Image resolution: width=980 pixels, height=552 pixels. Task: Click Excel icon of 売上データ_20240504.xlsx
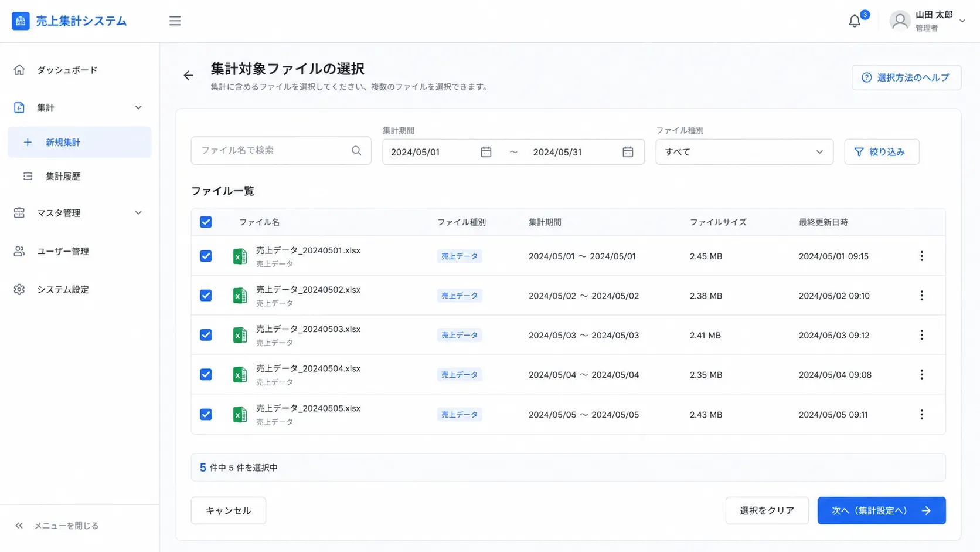(x=240, y=375)
